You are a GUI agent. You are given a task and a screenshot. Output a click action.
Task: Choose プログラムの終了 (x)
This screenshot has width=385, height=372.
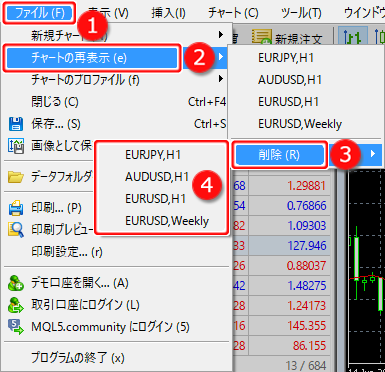(78, 358)
